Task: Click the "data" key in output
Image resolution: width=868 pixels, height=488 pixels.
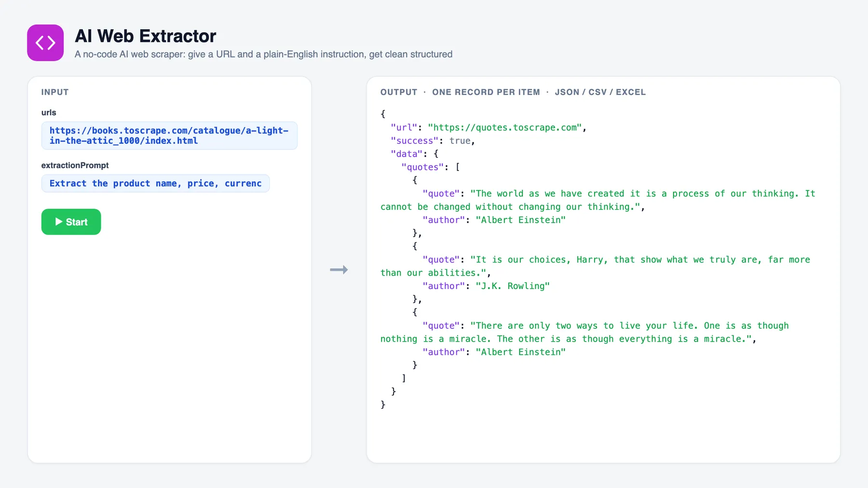Action: click(407, 154)
